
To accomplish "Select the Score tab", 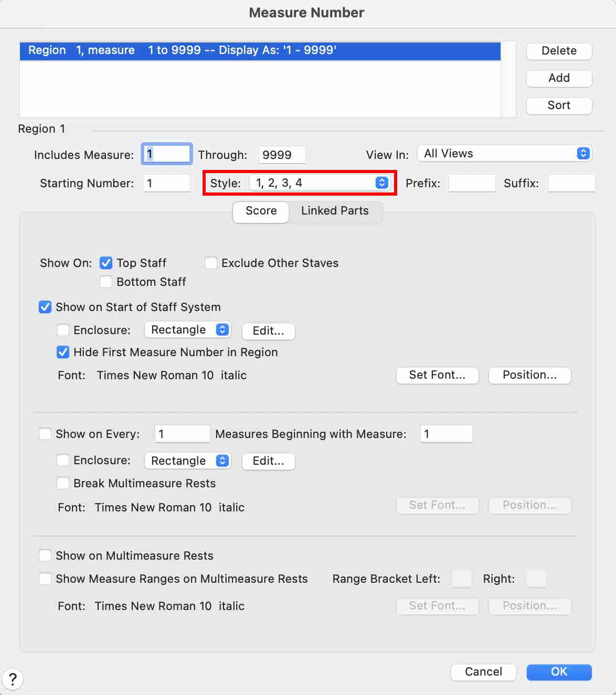I will click(261, 211).
